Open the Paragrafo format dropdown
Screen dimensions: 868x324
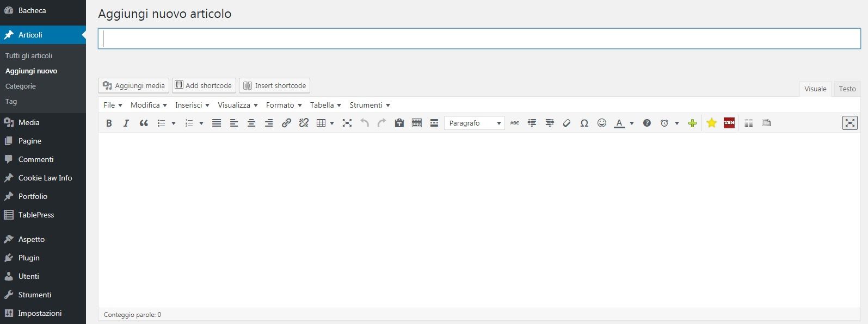475,123
